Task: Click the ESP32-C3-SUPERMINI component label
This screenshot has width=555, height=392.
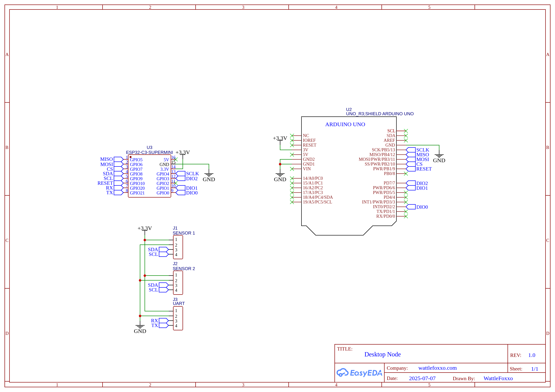Action: [x=149, y=152]
